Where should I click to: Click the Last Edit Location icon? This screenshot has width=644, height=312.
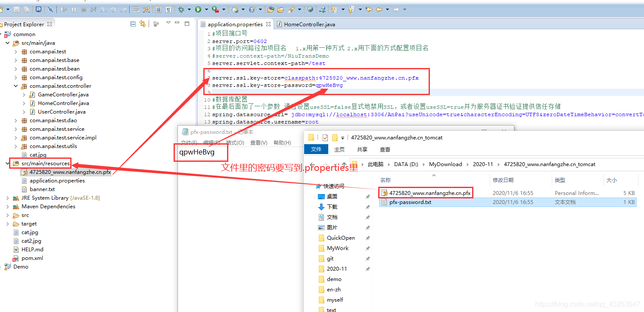point(369,9)
